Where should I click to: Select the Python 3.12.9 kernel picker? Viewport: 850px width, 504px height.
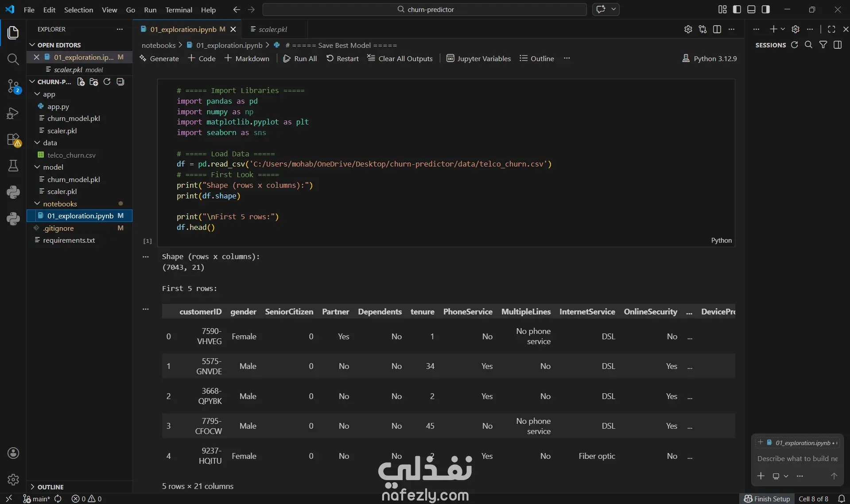(x=710, y=58)
